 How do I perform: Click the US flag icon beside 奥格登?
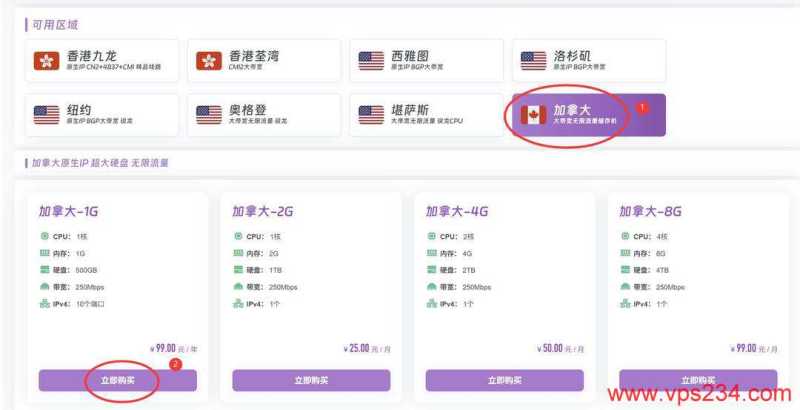coord(209,115)
